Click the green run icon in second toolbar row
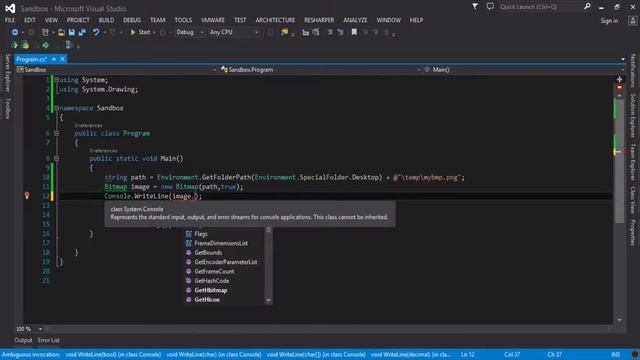Image resolution: width=640 pixels, height=360 pixels. [x=15, y=45]
